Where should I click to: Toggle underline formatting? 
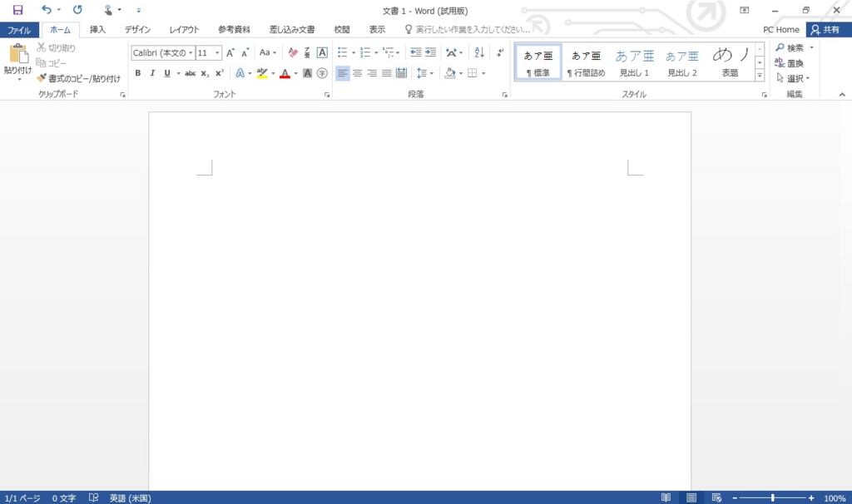(166, 73)
